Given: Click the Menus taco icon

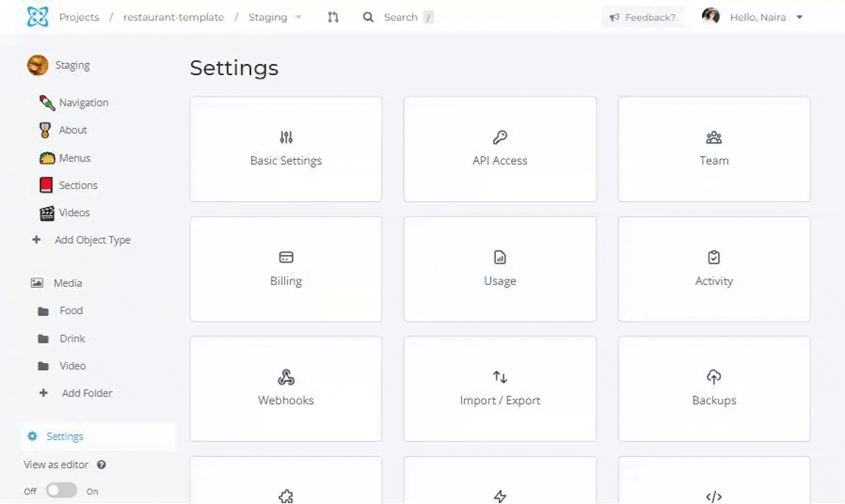Looking at the screenshot, I should [x=47, y=158].
